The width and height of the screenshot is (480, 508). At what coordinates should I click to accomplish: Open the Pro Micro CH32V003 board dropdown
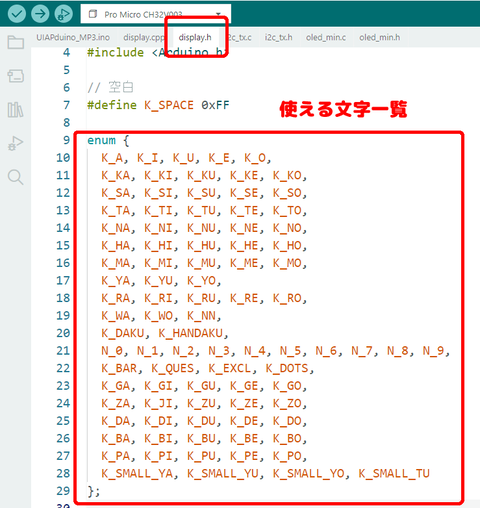pos(155,14)
